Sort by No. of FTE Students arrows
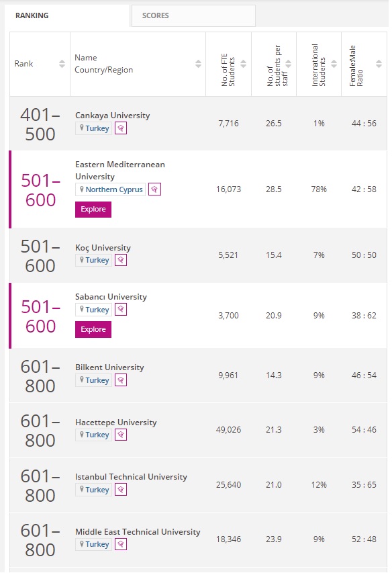 click(243, 64)
